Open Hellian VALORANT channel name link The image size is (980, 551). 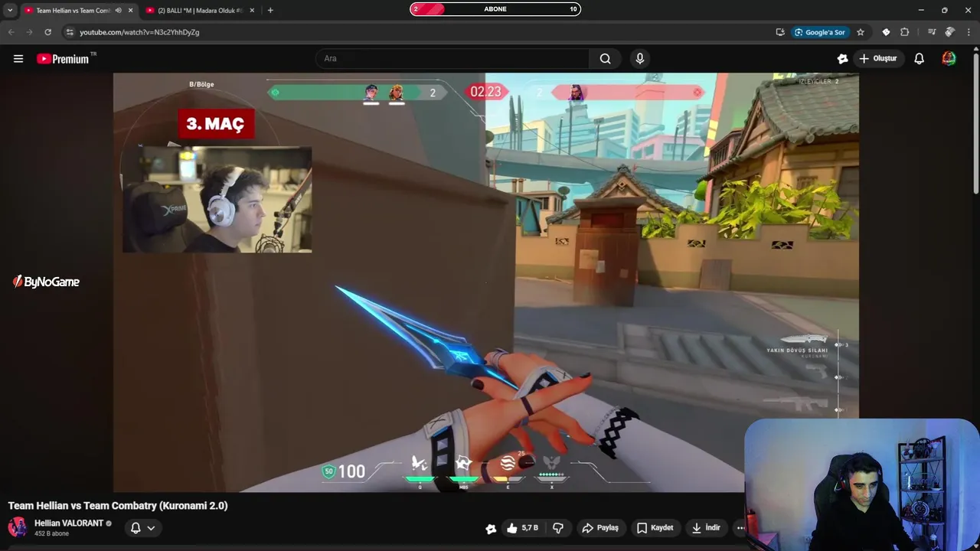coord(69,523)
